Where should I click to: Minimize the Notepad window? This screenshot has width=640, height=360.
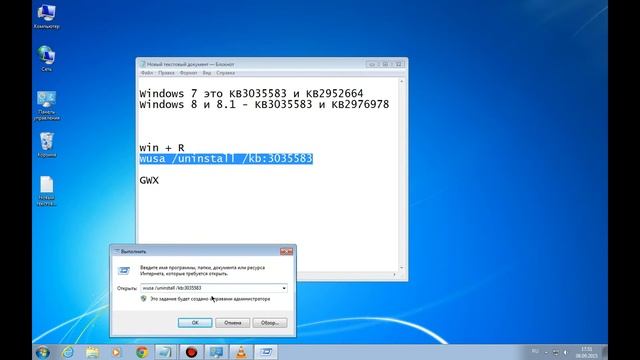coord(372,64)
